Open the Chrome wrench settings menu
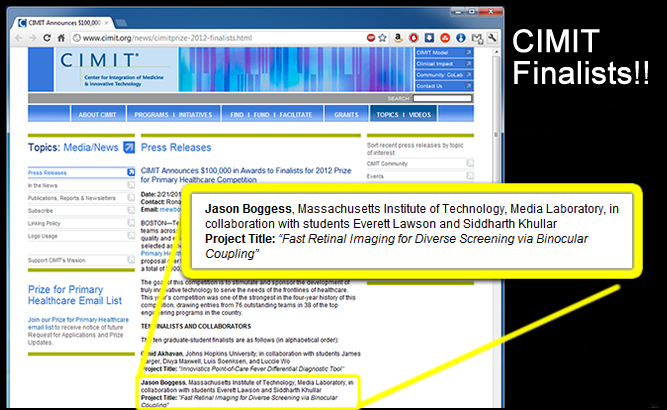The image size is (667, 410). (x=493, y=37)
